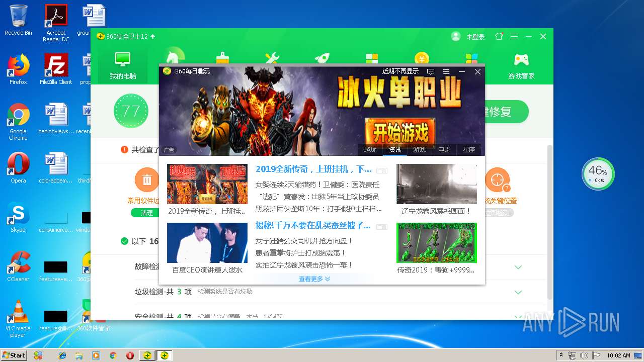Click the volume icon in system tray

(x=584, y=355)
